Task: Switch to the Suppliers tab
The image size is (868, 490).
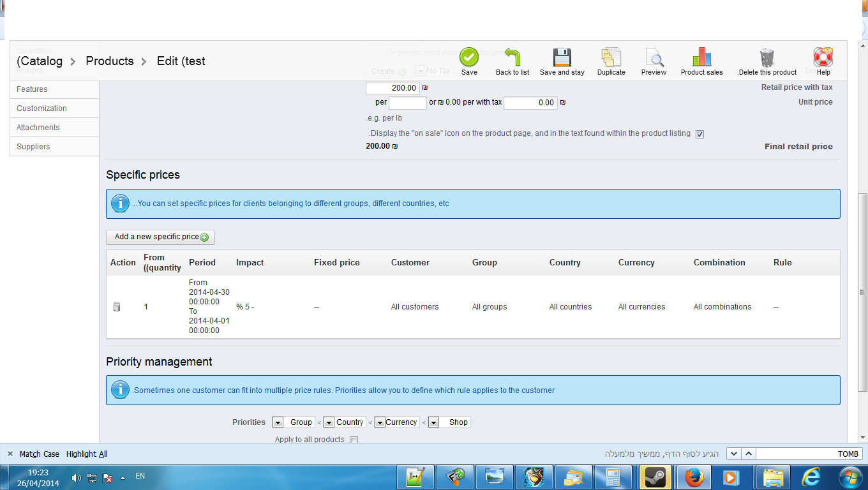Action: tap(54, 147)
